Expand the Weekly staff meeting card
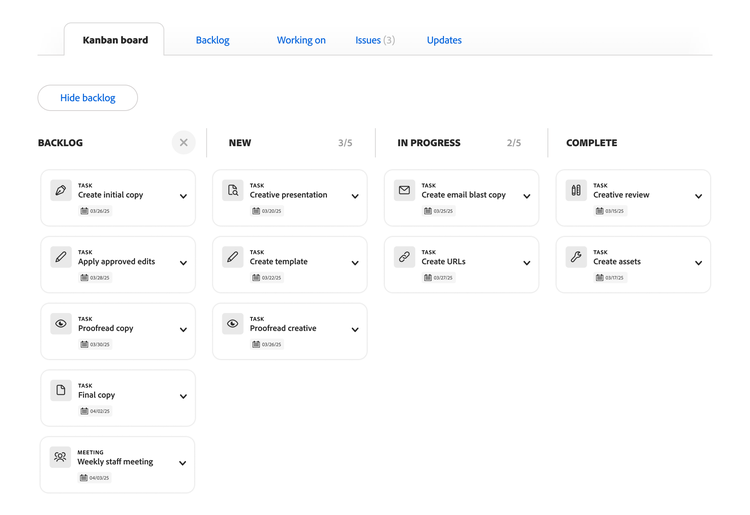The image size is (750, 515). (183, 463)
